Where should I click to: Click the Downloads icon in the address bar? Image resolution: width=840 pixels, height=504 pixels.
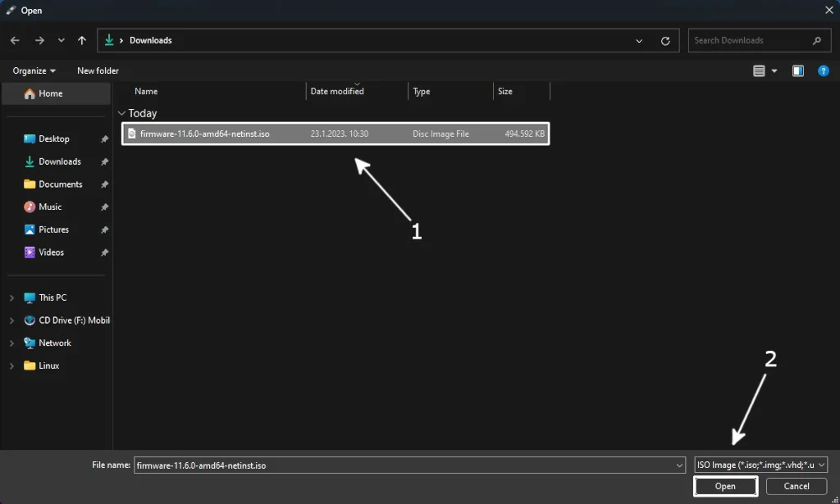pyautogui.click(x=109, y=39)
